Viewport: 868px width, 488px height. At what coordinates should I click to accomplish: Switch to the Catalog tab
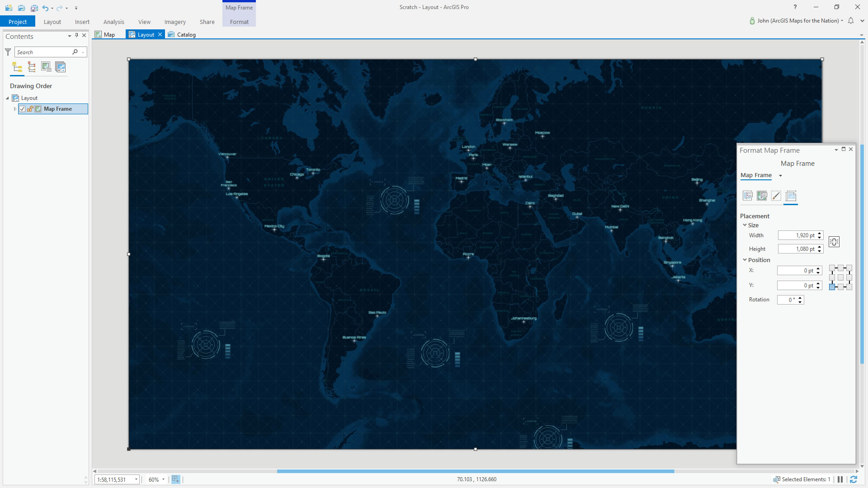point(185,34)
